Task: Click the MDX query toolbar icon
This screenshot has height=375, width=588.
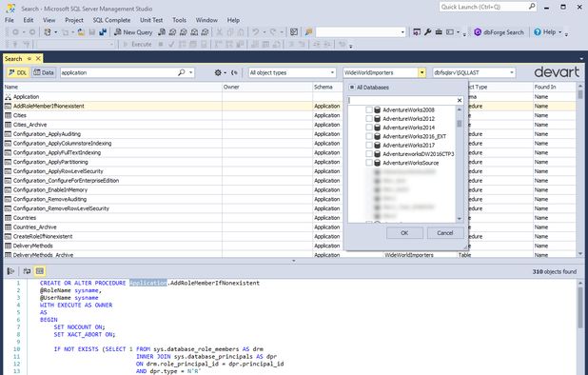Action: [x=172, y=32]
